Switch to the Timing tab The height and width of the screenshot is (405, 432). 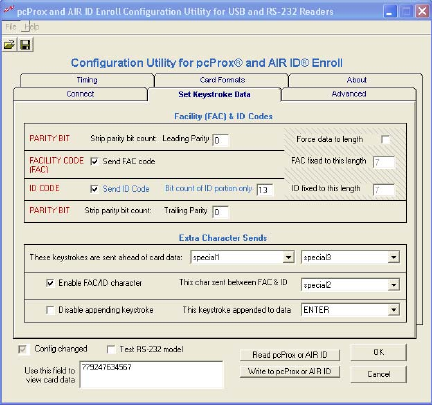point(87,80)
